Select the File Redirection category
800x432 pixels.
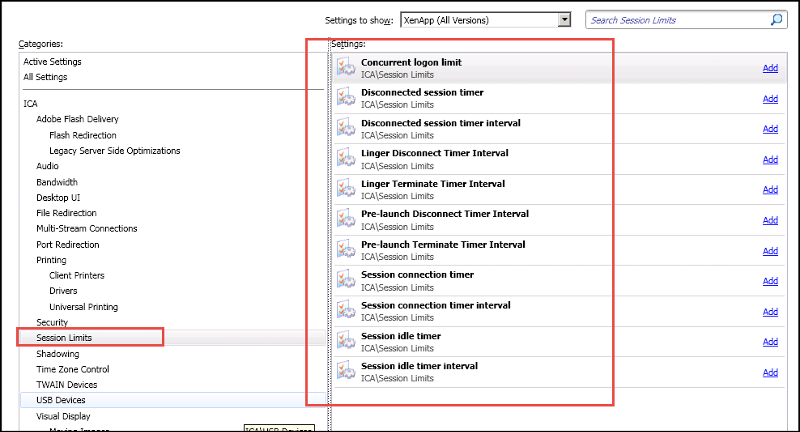click(x=66, y=213)
